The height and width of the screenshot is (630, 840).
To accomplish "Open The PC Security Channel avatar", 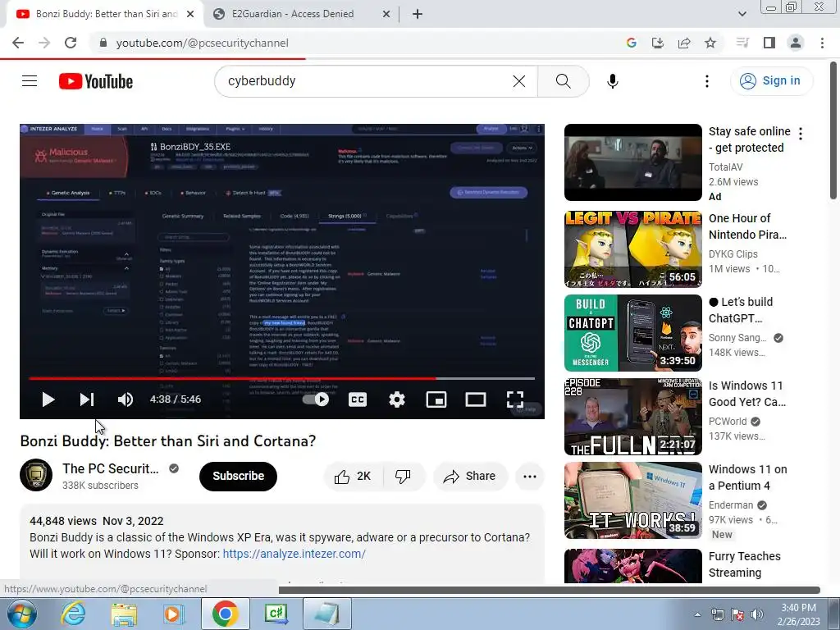I will point(36,475).
